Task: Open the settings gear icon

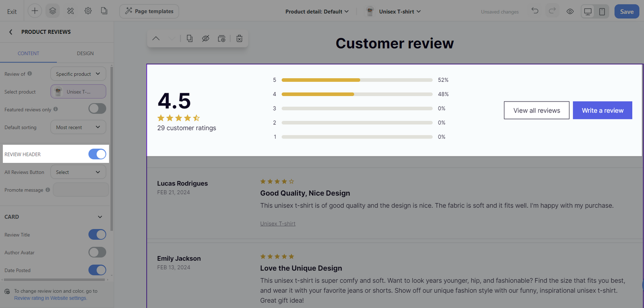Action: (88, 11)
